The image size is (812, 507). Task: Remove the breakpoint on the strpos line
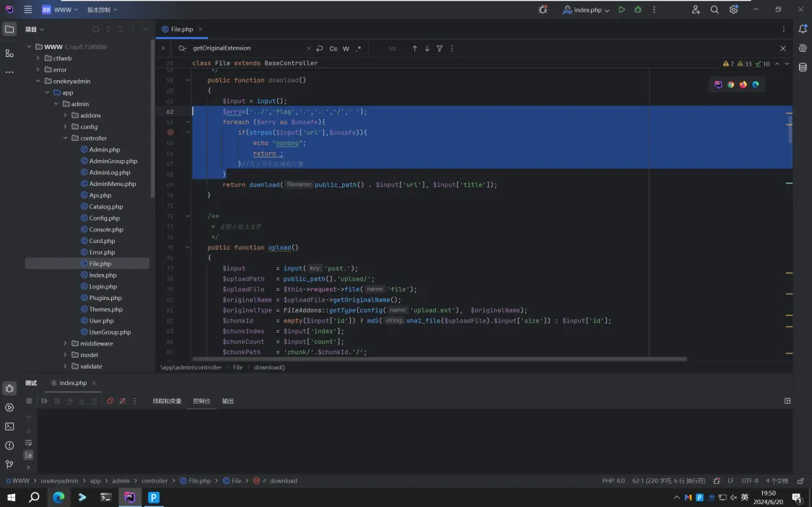pos(170,133)
